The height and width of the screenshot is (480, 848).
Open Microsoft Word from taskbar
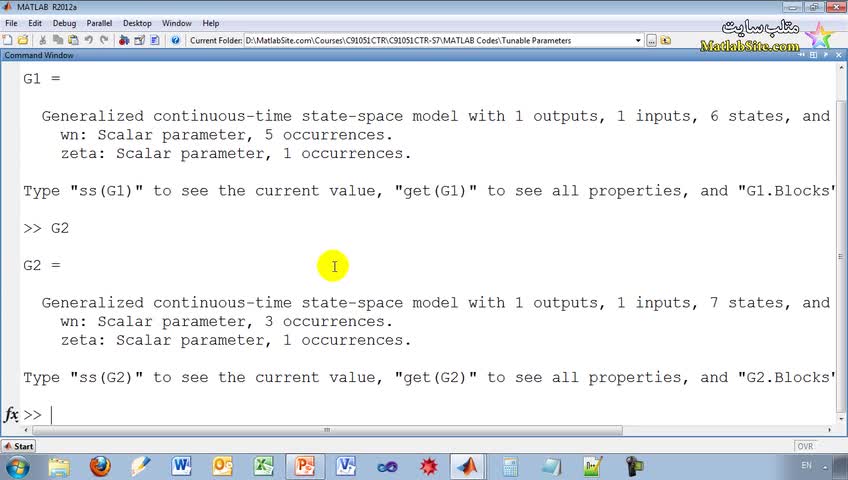[182, 466]
